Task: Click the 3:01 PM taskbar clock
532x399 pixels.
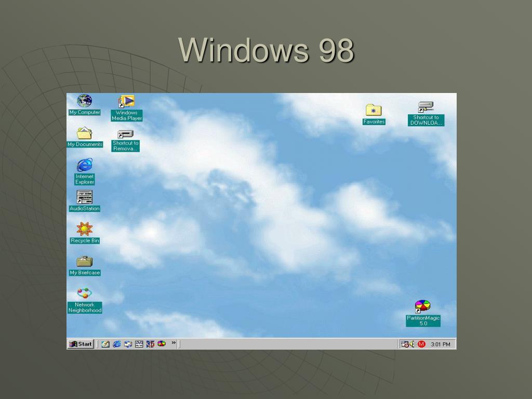Action: tap(441, 344)
